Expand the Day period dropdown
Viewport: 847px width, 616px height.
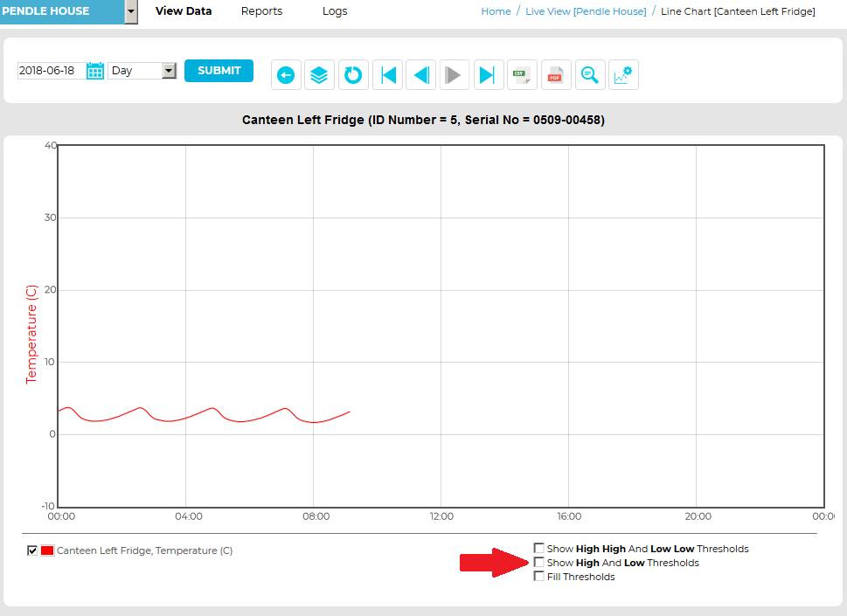click(x=169, y=71)
